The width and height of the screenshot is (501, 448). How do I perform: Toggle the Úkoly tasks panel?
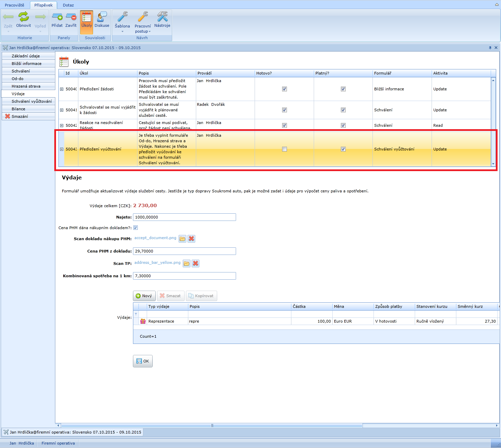(87, 20)
